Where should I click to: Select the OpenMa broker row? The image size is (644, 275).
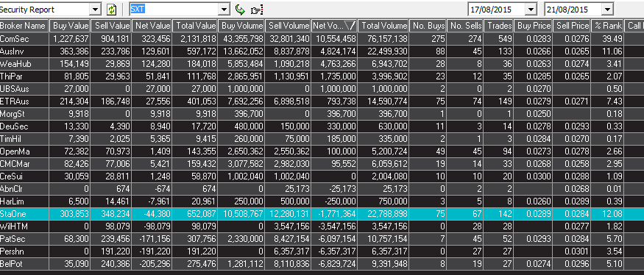[x=322, y=151]
